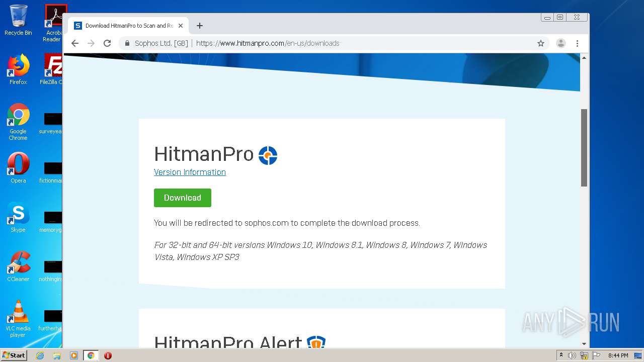The image size is (644, 362).
Task: Reload the HitmanPro downloads page
Action: (107, 43)
